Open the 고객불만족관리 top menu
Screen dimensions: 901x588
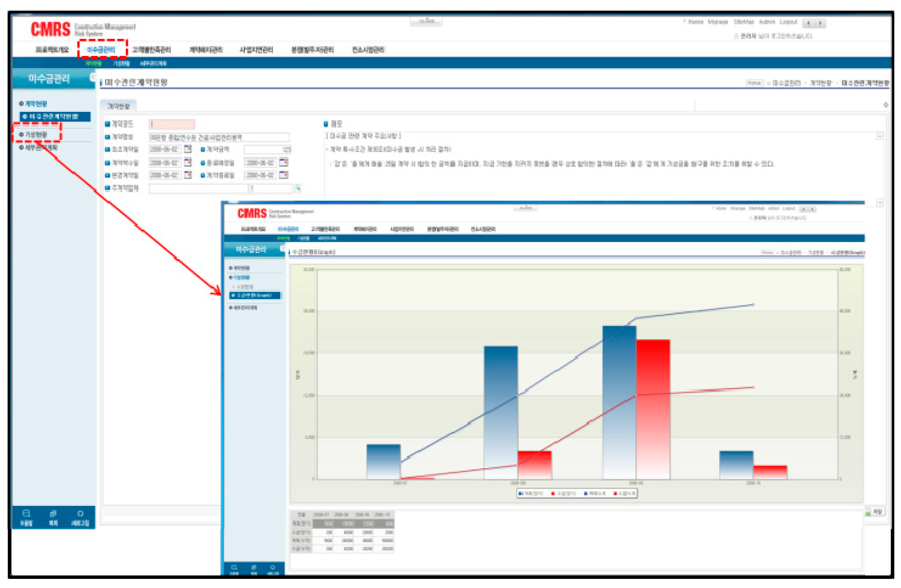[152, 50]
